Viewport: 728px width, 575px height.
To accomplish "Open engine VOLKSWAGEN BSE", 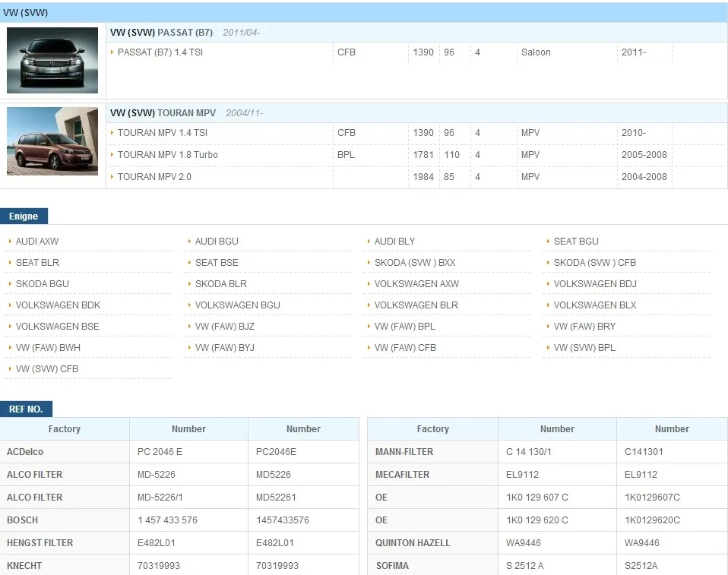I will 58,327.
